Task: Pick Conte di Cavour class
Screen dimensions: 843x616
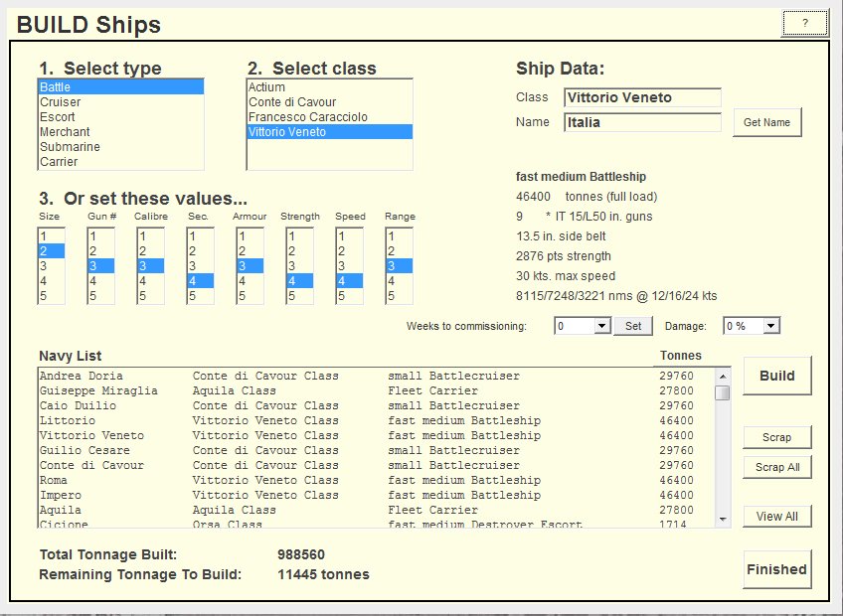Action: pyautogui.click(x=292, y=102)
